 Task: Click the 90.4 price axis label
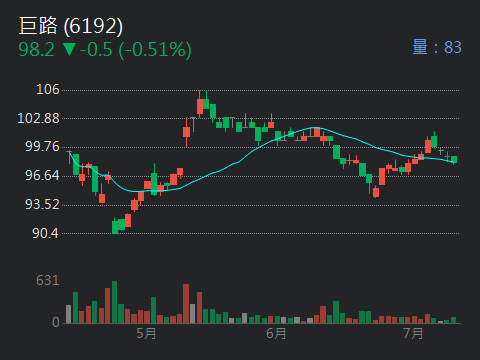coord(45,233)
